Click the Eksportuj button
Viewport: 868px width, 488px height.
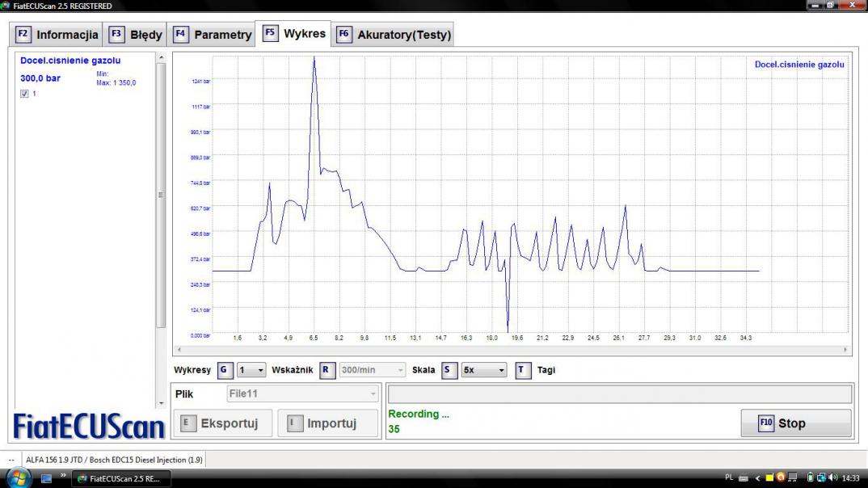click(x=221, y=423)
